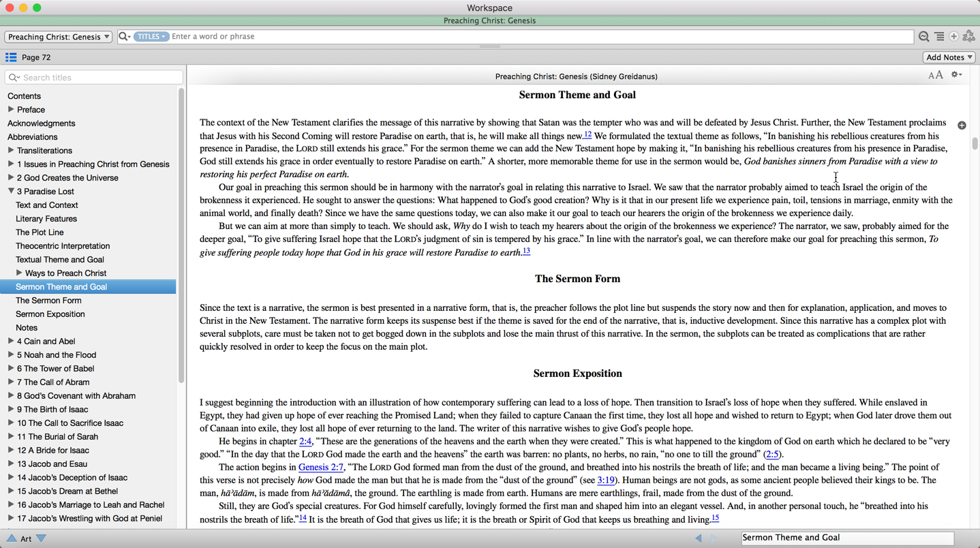Open the 3:19 verse link
The height and width of the screenshot is (548, 980).
605,481
